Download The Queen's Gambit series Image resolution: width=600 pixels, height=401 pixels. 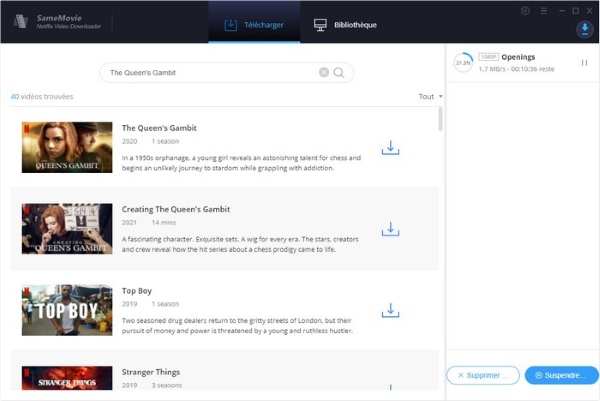coord(390,148)
